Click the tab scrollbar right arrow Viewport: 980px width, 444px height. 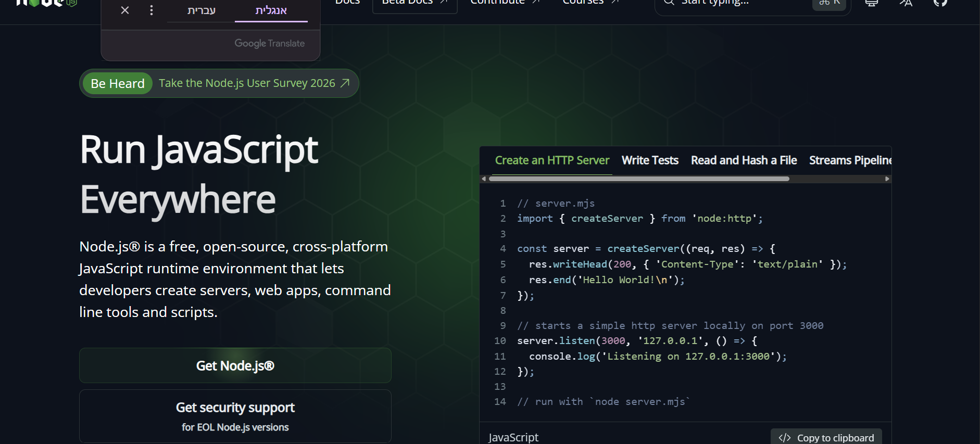(887, 179)
